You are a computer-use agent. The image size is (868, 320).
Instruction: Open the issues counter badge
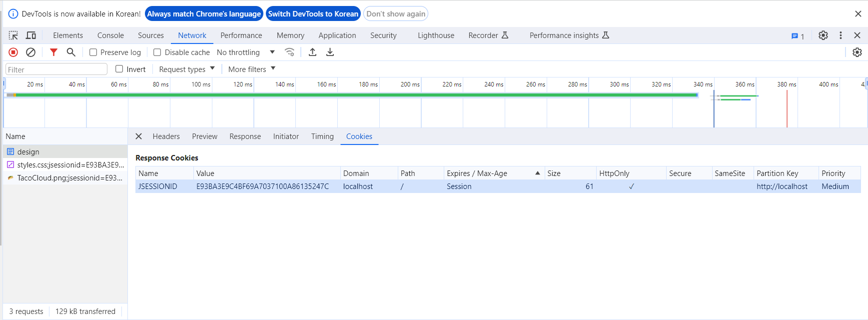pyautogui.click(x=798, y=36)
